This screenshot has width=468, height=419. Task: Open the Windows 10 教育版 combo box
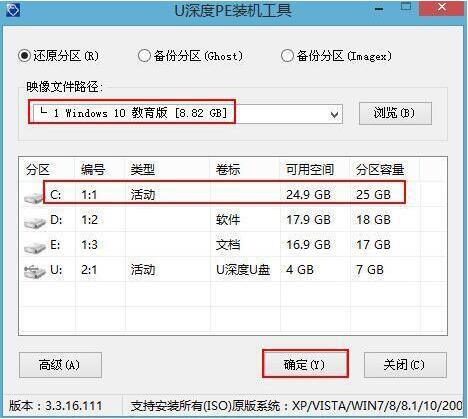186,114
